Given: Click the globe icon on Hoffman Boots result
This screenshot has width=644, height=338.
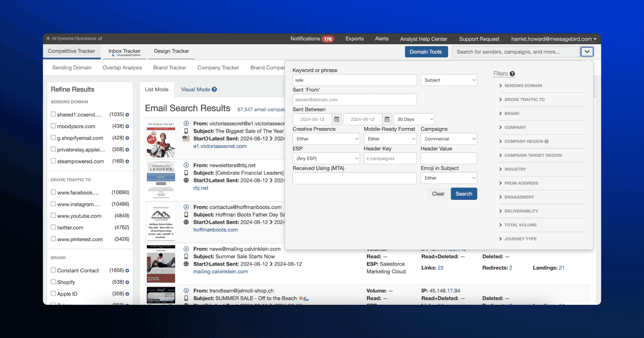Looking at the screenshot, I should click(186, 222).
